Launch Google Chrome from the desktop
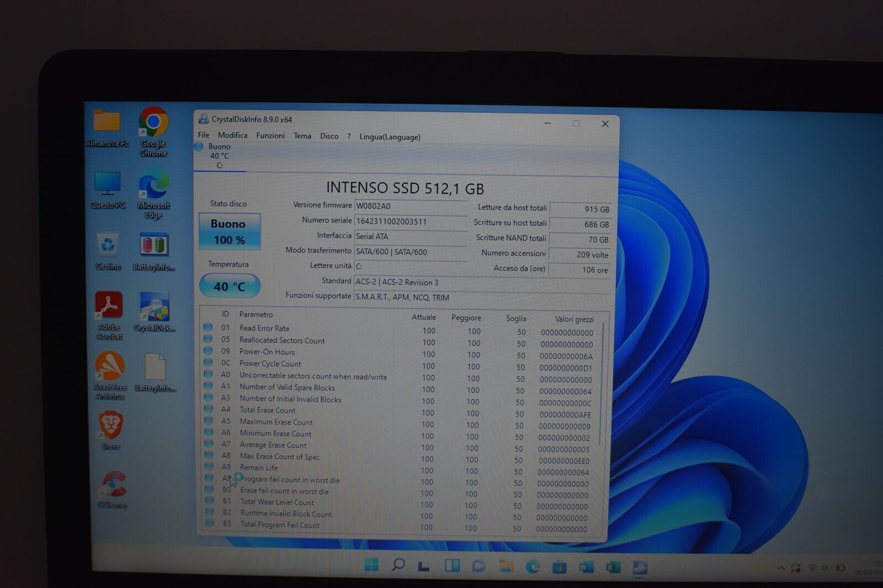Image resolution: width=883 pixels, height=588 pixels. (x=153, y=131)
